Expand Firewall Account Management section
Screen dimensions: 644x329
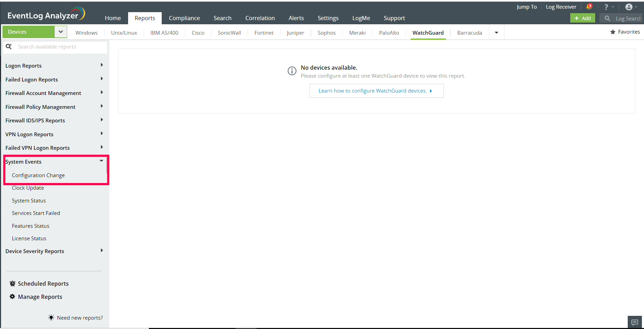click(102, 93)
